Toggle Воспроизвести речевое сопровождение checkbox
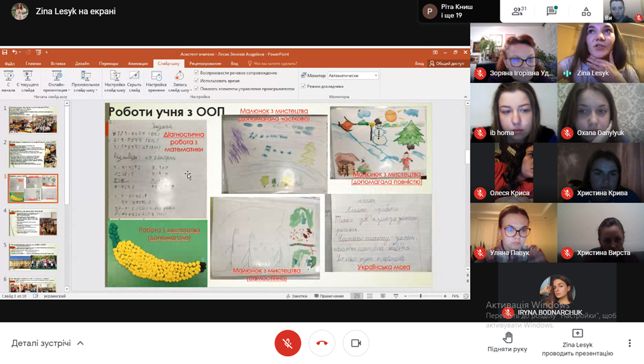The image size is (644, 364). pyautogui.click(x=197, y=73)
